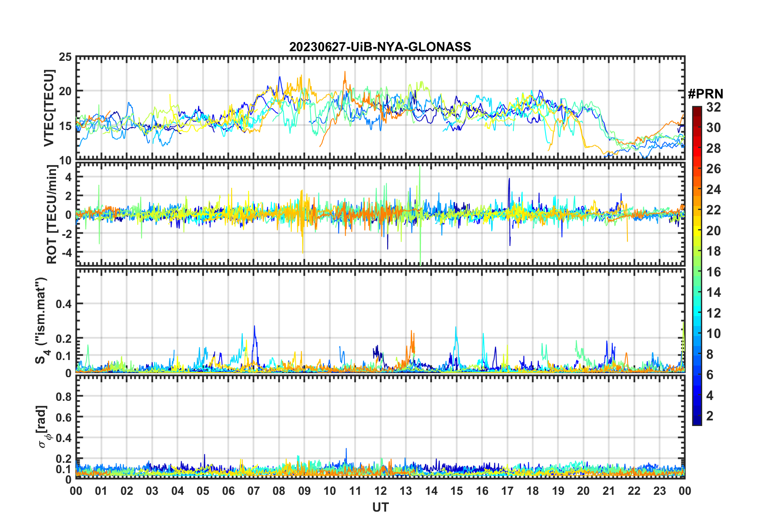
Task: Click the 12 hour tick label on x-axis
Action: coord(380,491)
